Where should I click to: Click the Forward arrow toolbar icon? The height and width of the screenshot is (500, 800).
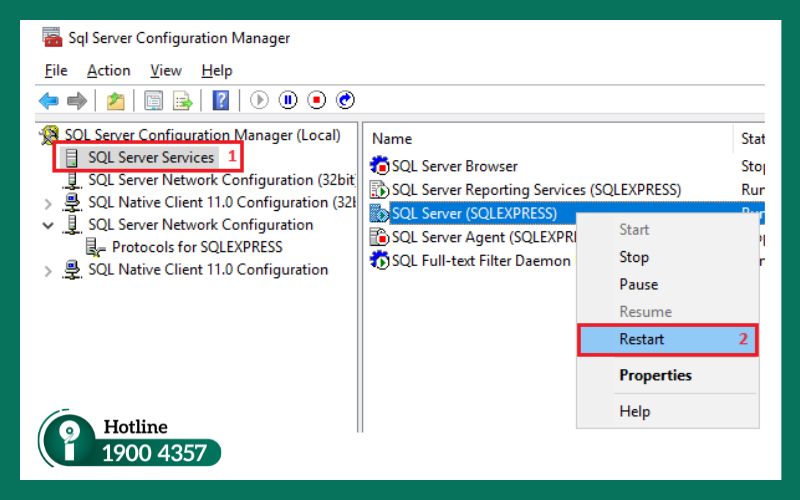point(77,101)
